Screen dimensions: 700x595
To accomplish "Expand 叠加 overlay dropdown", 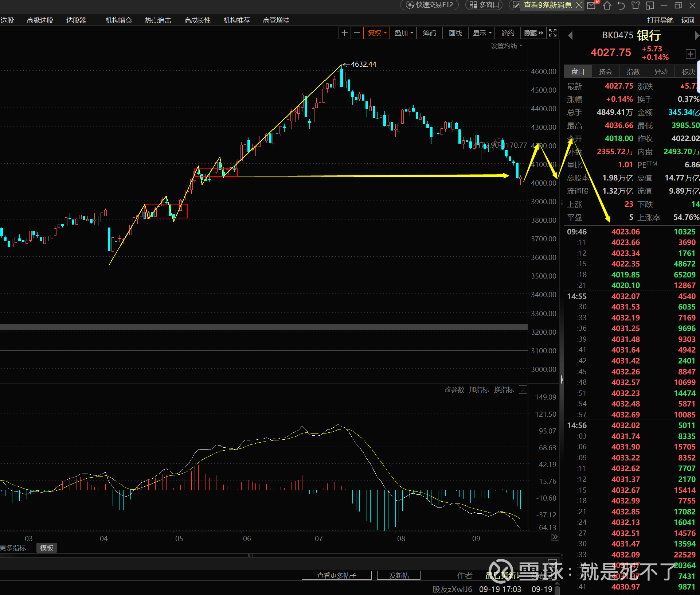I will 404,33.
